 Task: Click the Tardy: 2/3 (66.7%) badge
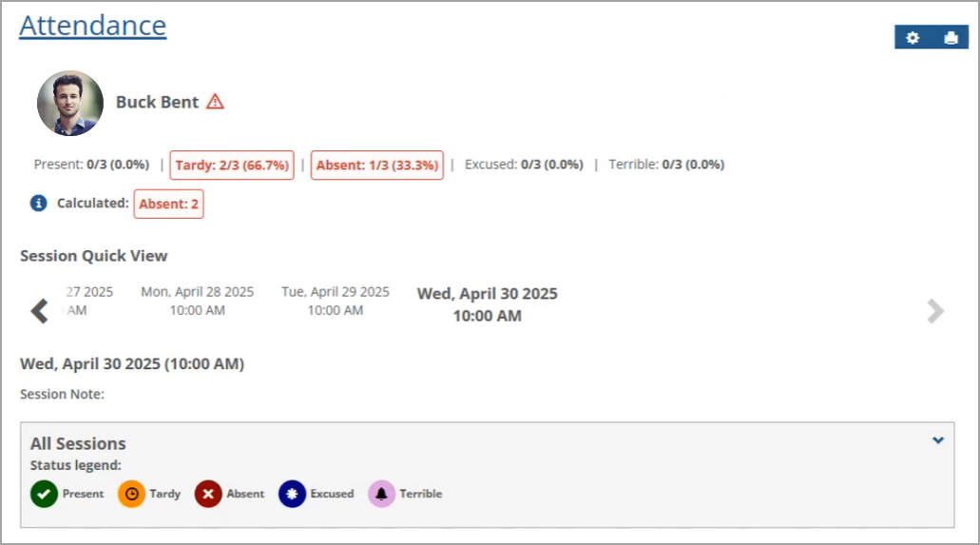pos(232,165)
